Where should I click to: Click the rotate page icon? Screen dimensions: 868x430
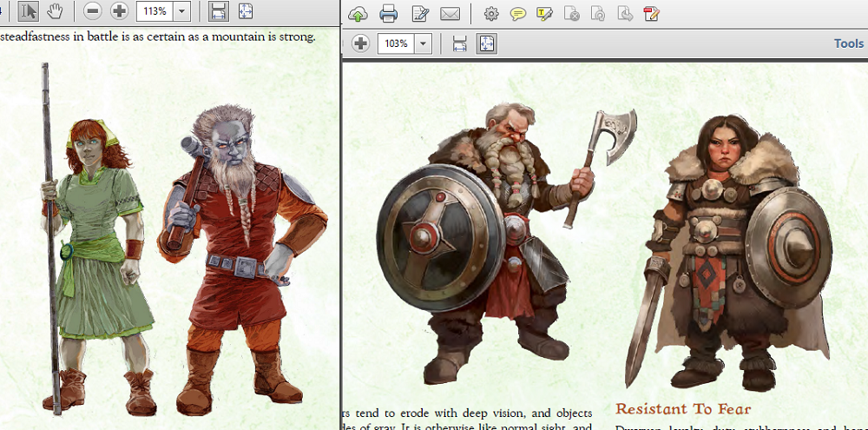(598, 14)
